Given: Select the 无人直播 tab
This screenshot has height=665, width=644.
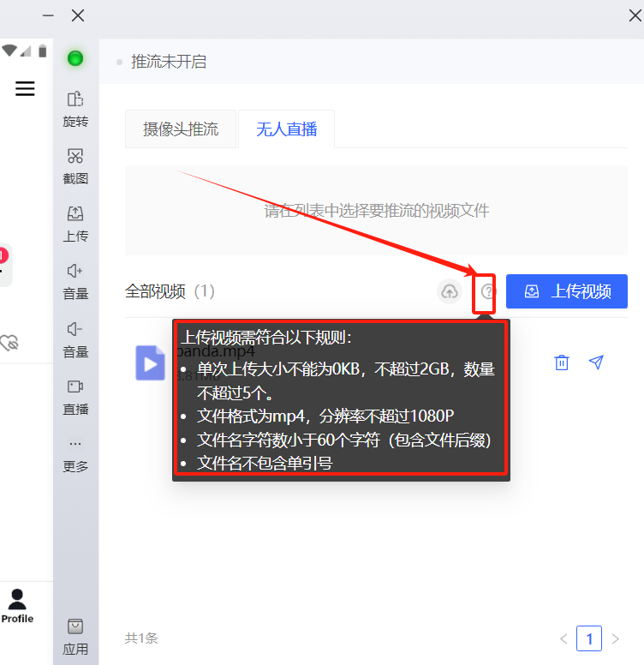Looking at the screenshot, I should click(x=286, y=129).
